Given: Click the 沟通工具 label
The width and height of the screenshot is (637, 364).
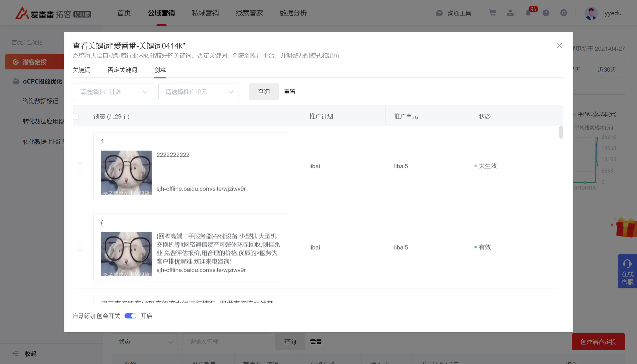Looking at the screenshot, I should pos(459,13).
